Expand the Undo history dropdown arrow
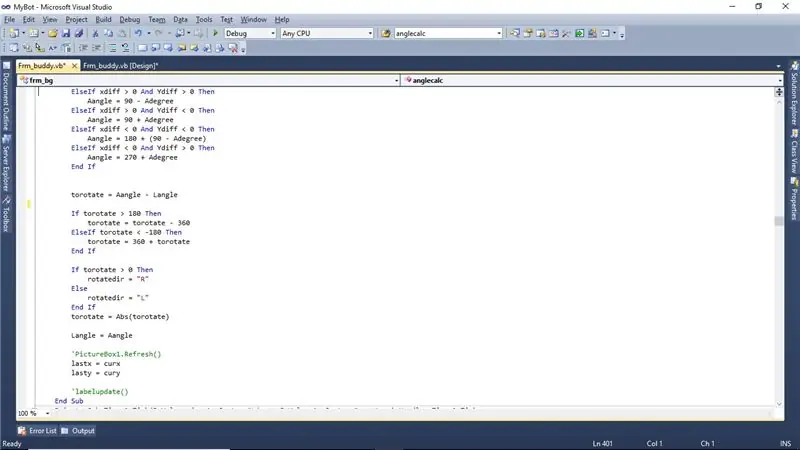 (148, 33)
